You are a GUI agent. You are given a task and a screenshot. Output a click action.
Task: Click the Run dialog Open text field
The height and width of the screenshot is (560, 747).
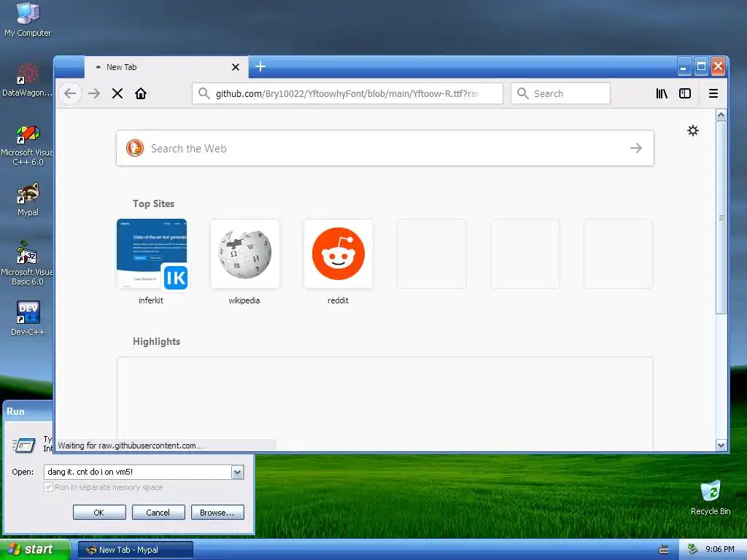point(138,472)
